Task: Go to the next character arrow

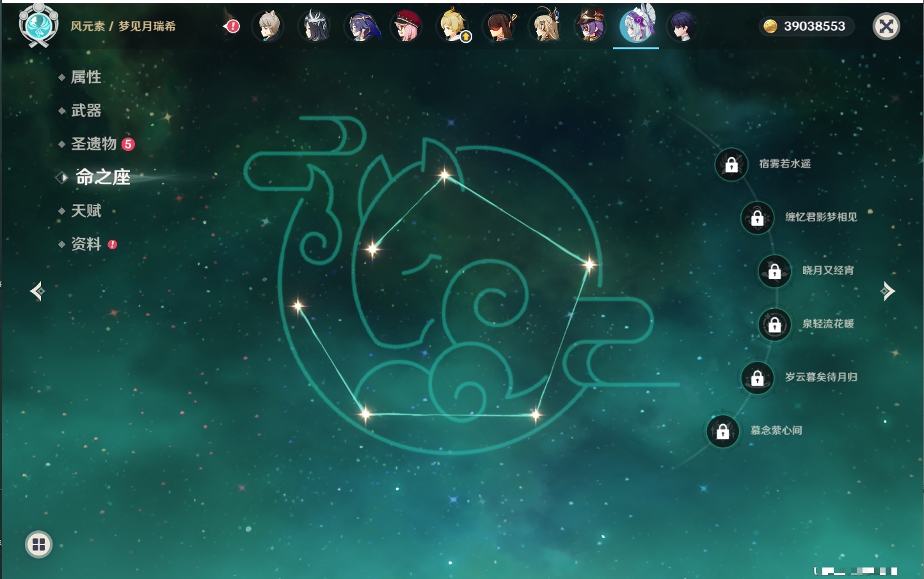Action: (888, 291)
